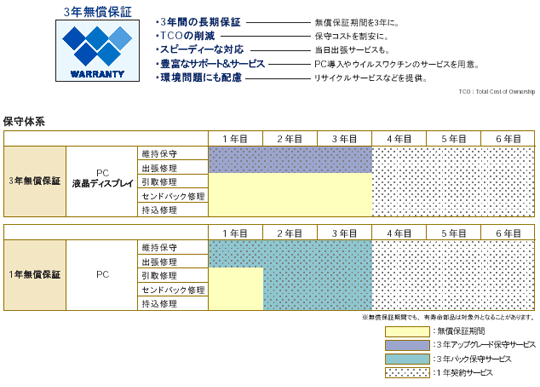This screenshot has height=387, width=540.
Task: Select the 3年間の長期保証 heading
Action: 200,22
